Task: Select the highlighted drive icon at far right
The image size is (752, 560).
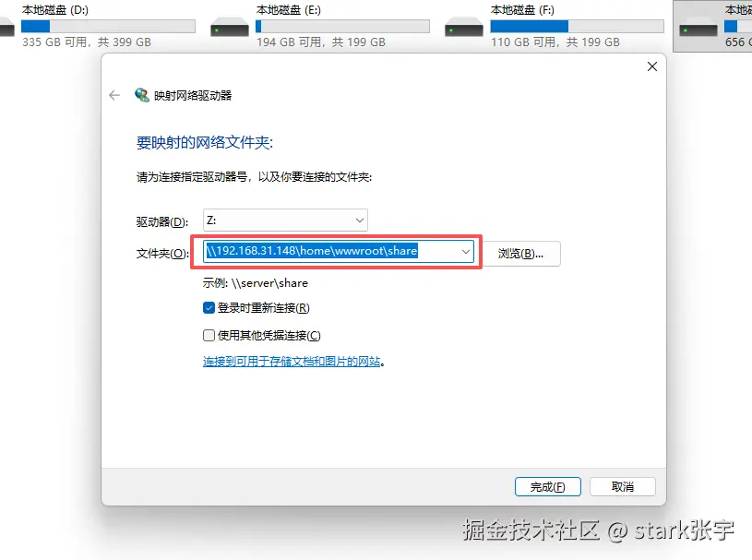Action: [x=698, y=28]
